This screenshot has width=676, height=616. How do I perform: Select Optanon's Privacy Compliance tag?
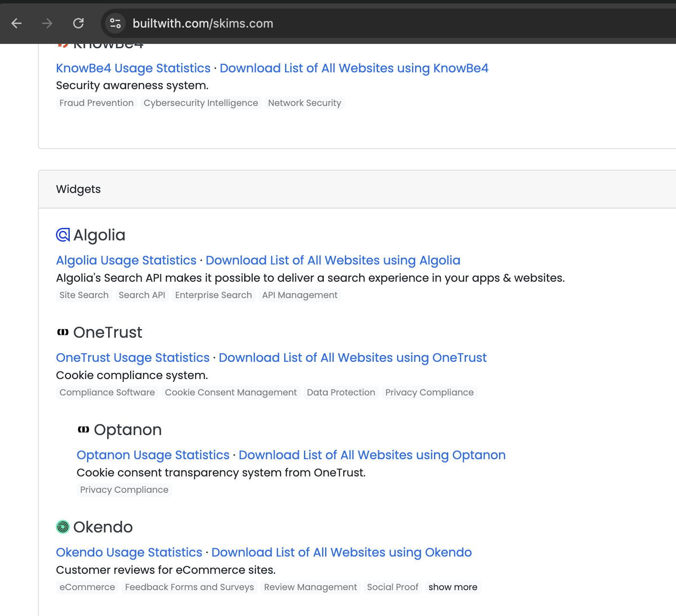coord(124,490)
